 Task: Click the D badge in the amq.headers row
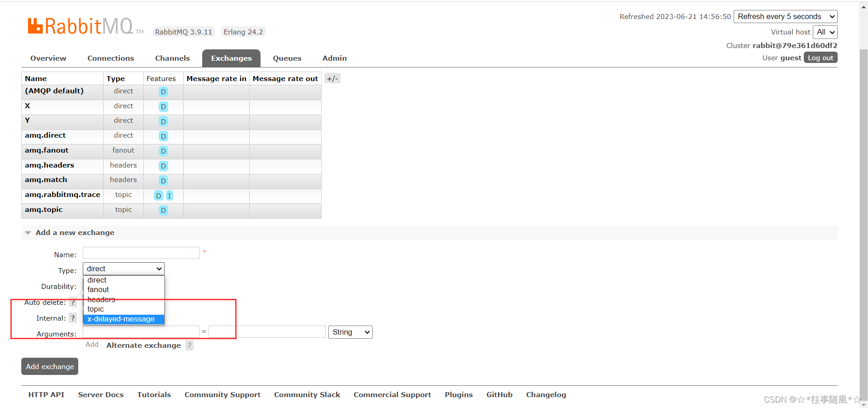click(x=163, y=166)
